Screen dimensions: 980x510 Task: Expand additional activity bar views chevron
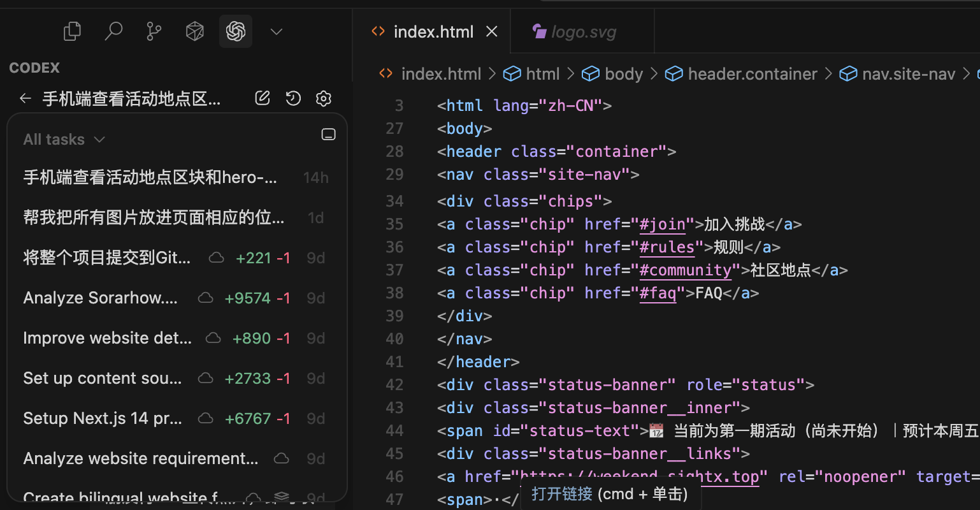point(276,31)
